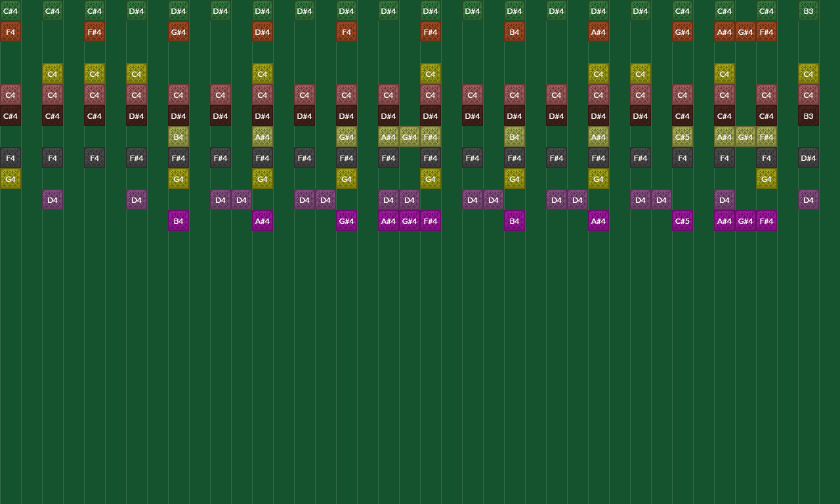Select the orange D#4 note block
840x504 pixels.
pos(262,31)
